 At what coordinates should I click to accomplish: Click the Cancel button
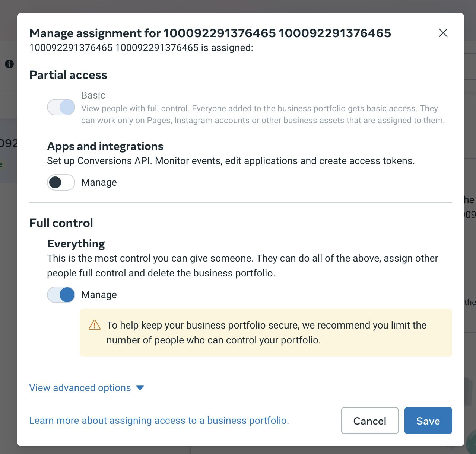click(x=370, y=421)
